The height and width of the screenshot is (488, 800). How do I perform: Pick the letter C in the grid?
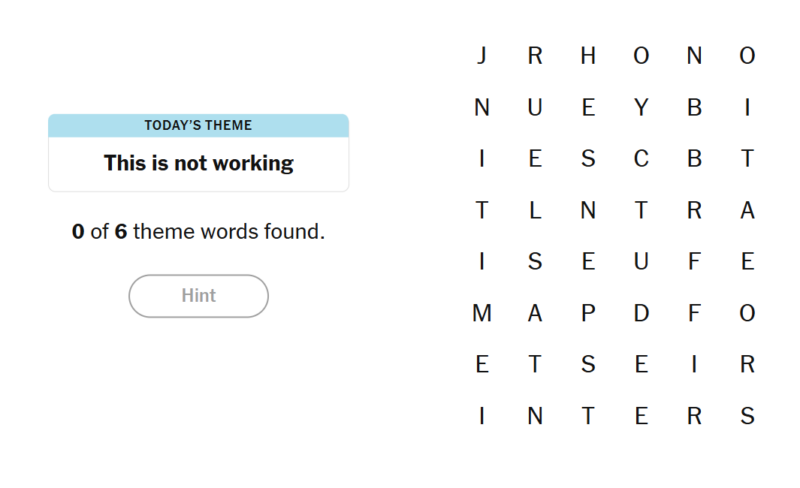tap(641, 159)
